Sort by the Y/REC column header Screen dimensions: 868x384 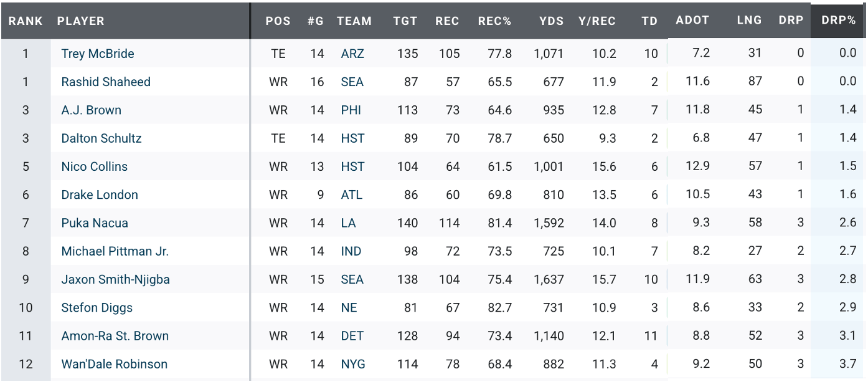pos(597,21)
